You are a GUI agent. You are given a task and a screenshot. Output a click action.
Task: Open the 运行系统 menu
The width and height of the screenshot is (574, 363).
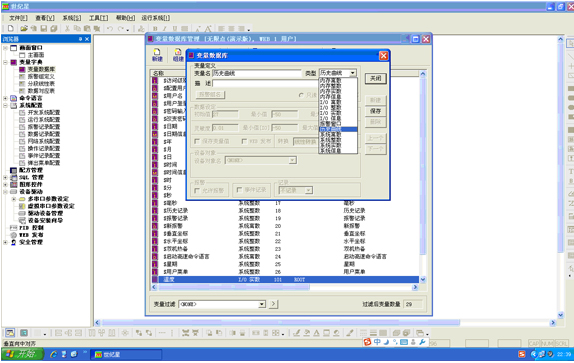(155, 18)
